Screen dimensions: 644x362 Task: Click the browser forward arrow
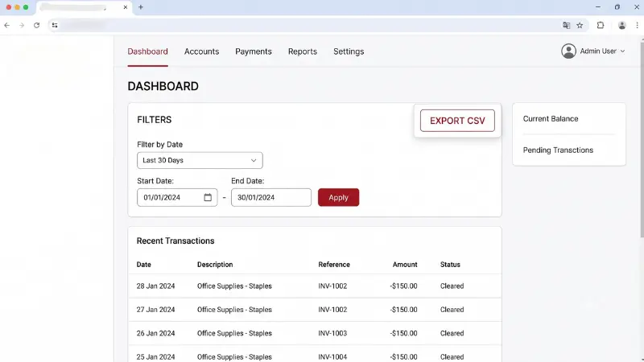(x=22, y=26)
